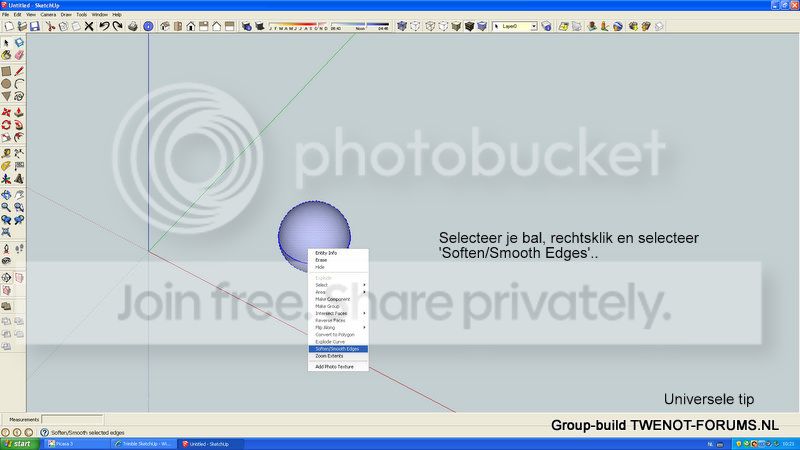This screenshot has width=800, height=450.
Task: Select the Protractor tool
Action: (6, 166)
